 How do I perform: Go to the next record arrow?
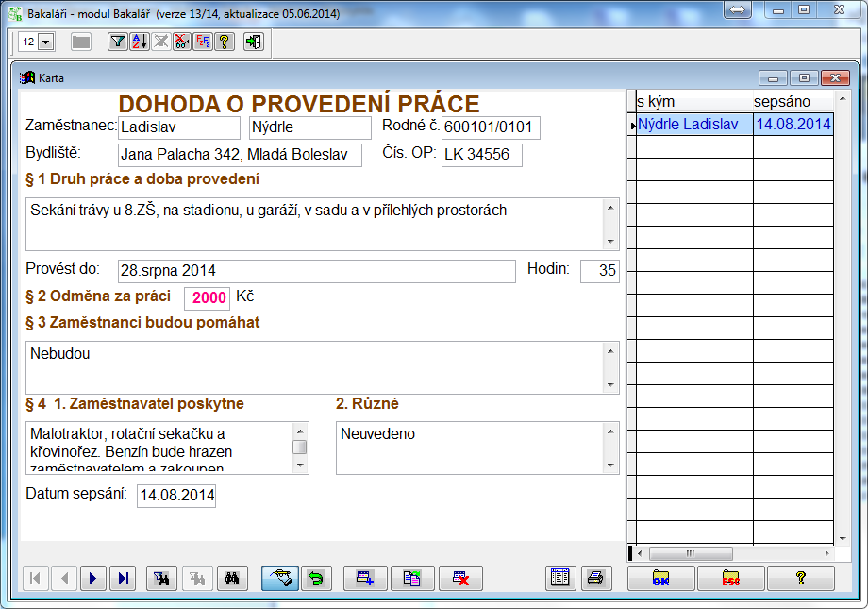tap(92, 578)
